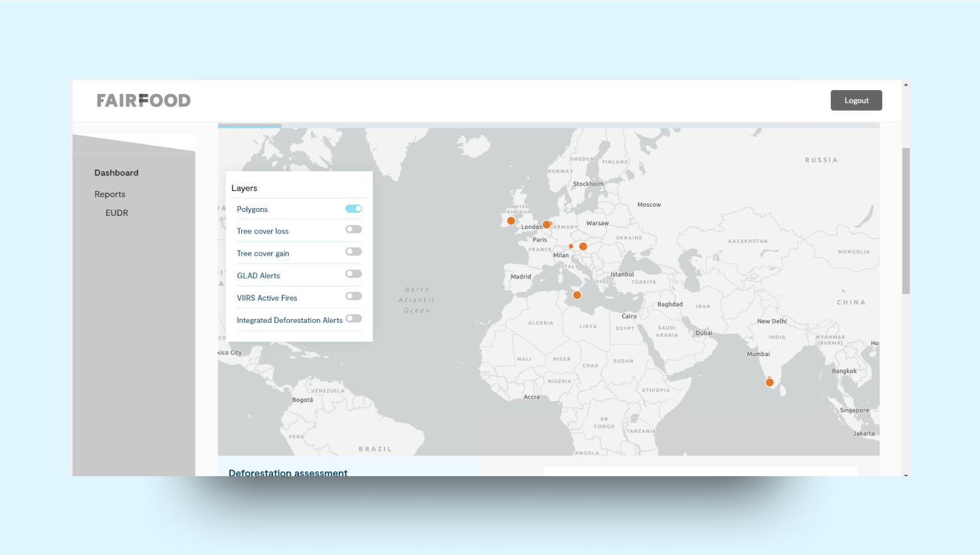Viewport: 980px width, 555px height.
Task: Click the orange marker in the Mediterranean
Action: pyautogui.click(x=577, y=295)
